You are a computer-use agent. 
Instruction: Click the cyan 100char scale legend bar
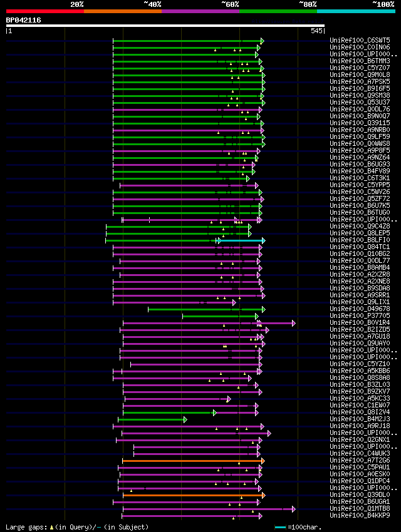280,527
